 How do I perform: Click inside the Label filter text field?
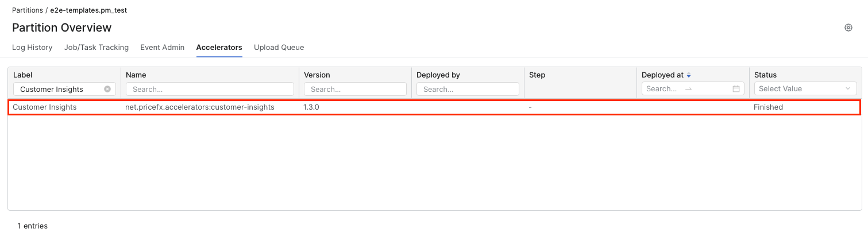[x=59, y=89]
